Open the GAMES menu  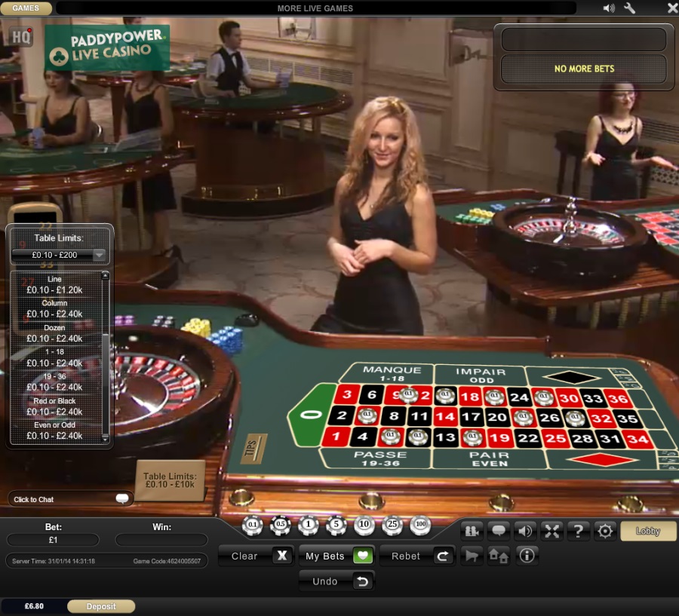[25, 8]
